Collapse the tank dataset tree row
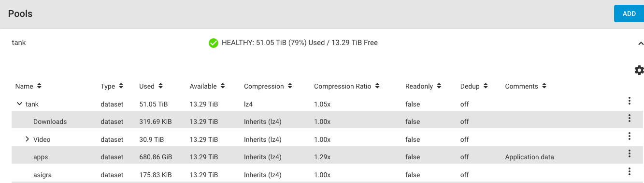Viewport: 644px width, 183px height. (x=19, y=104)
